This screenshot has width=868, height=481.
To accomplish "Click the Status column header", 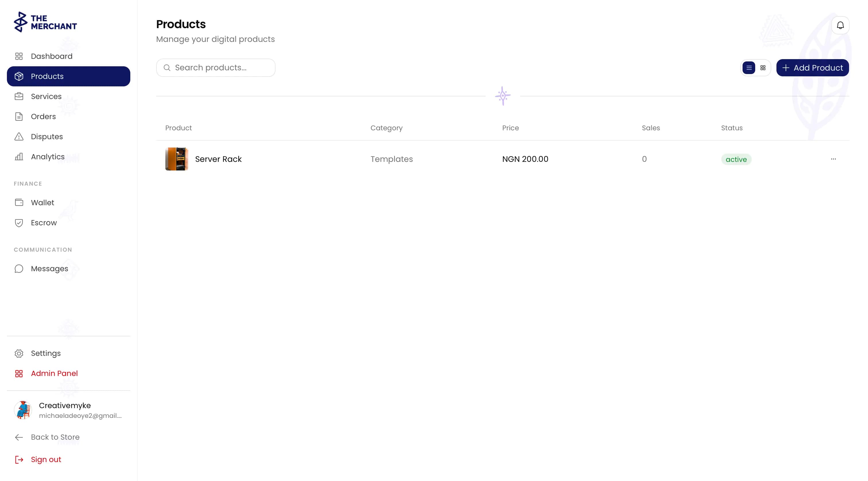I will pos(732,128).
